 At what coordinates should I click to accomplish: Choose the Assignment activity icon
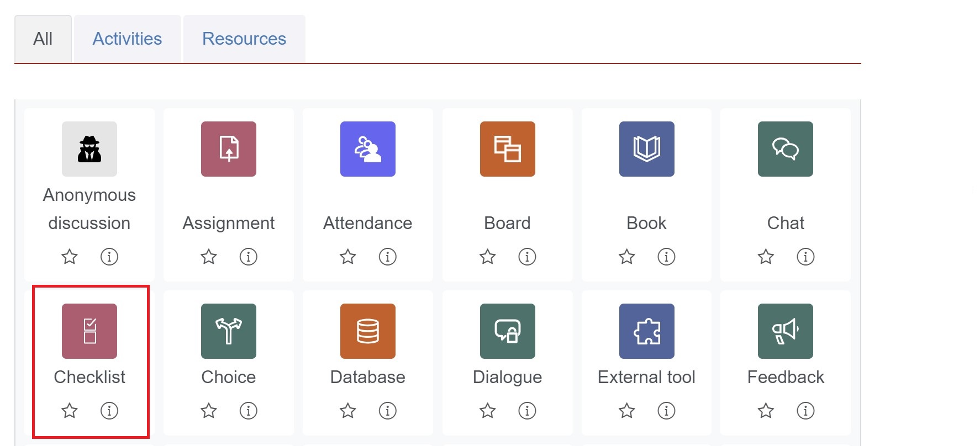click(x=229, y=149)
